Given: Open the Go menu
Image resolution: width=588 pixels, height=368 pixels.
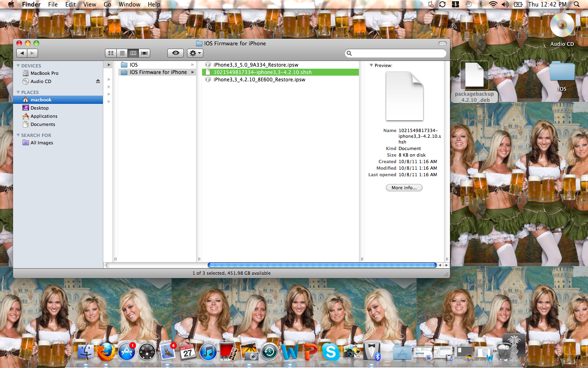Looking at the screenshot, I should [107, 4].
